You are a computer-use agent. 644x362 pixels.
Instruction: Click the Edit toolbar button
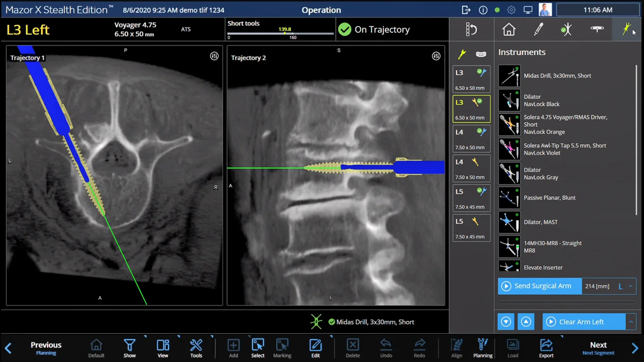[x=315, y=348]
